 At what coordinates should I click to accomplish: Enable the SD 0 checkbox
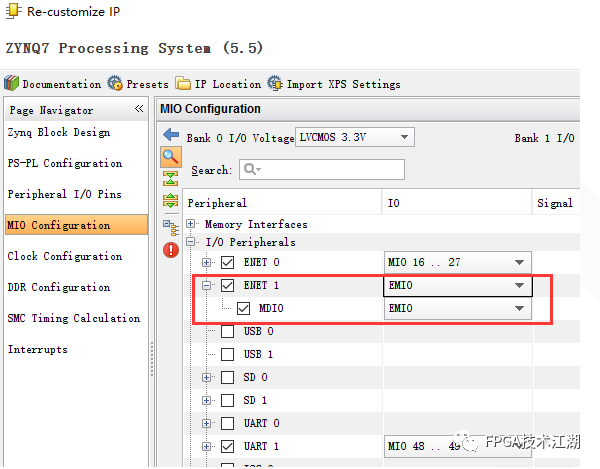pos(227,377)
